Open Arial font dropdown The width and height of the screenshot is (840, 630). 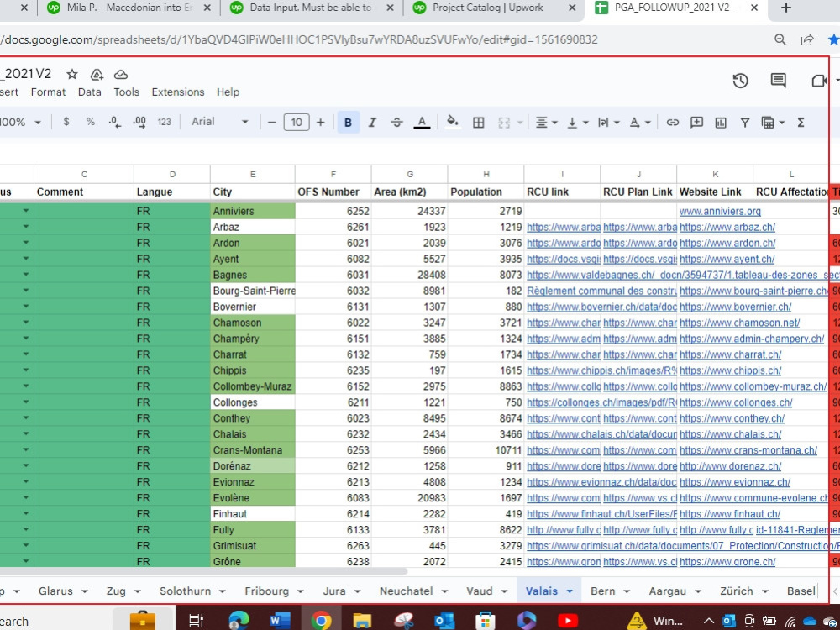click(219, 122)
